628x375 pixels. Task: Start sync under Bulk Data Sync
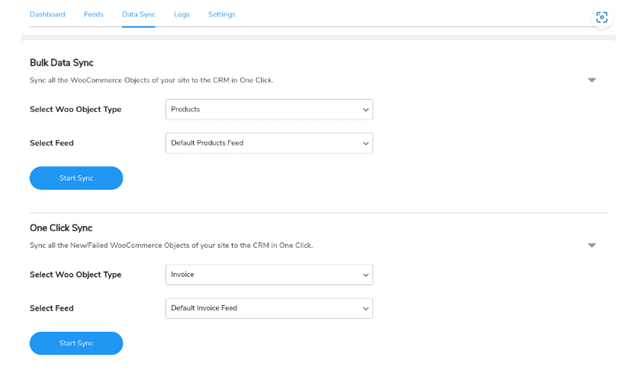[76, 178]
